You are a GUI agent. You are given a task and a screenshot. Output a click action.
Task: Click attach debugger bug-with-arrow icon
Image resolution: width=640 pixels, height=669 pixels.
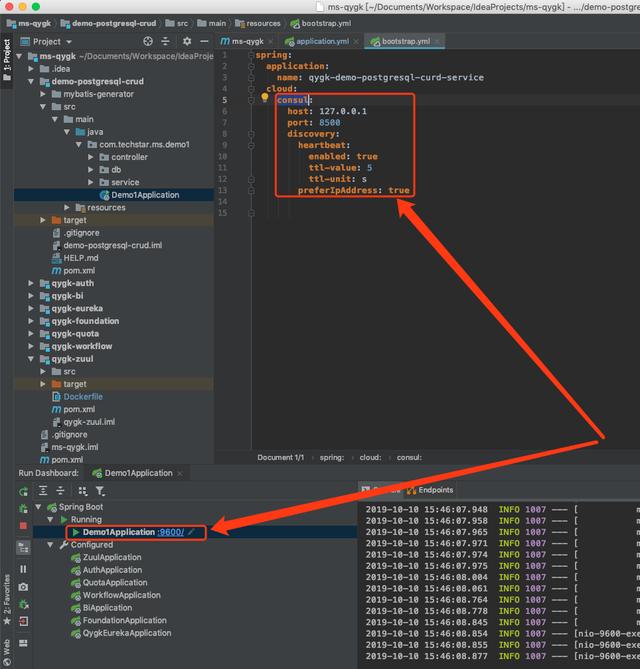coord(23,605)
